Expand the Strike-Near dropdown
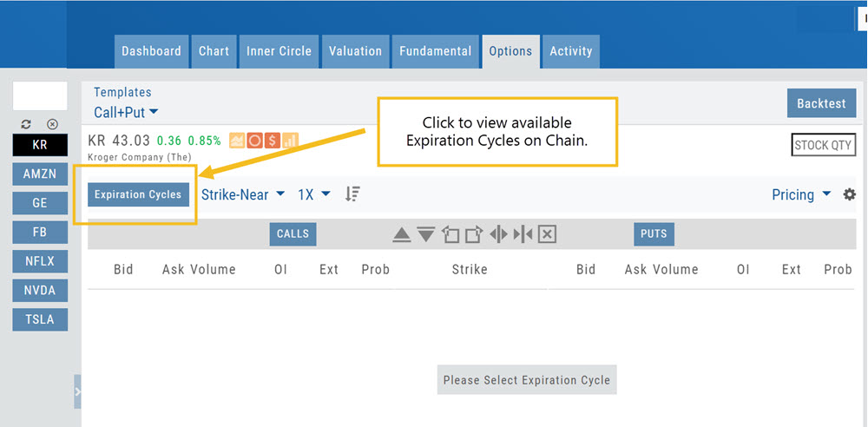The height and width of the screenshot is (427, 868). tap(243, 194)
